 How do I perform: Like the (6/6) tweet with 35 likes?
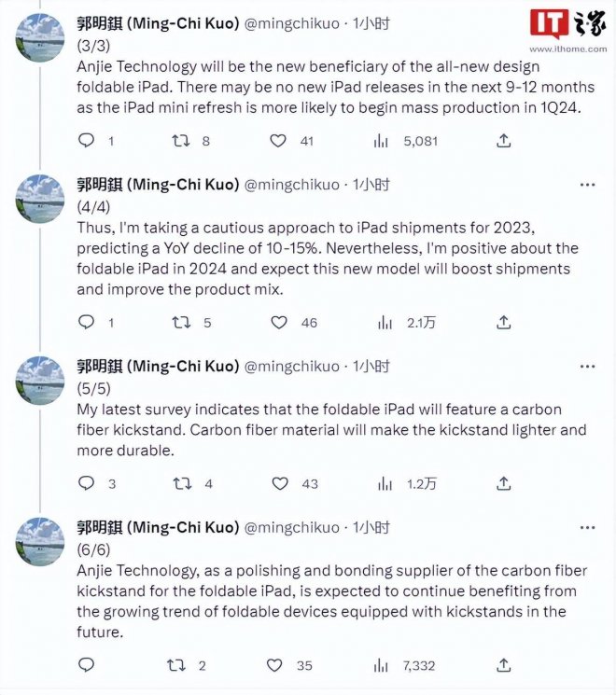click(x=275, y=665)
